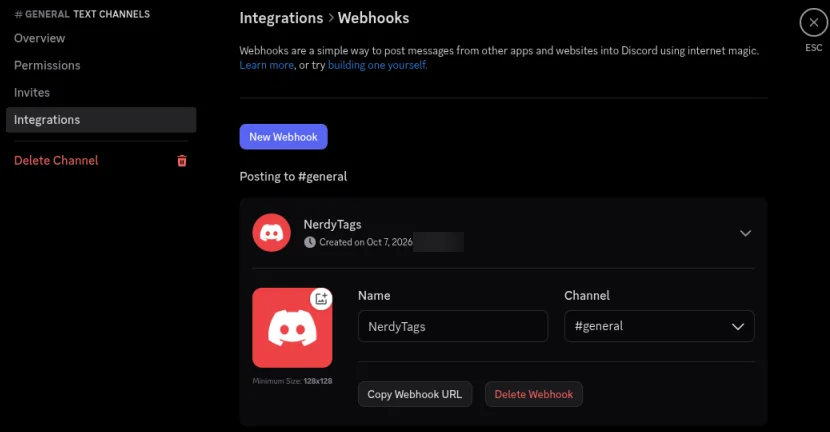Collapse the NerdyTags webhook card chevron
This screenshot has width=830, height=432.
pos(745,233)
